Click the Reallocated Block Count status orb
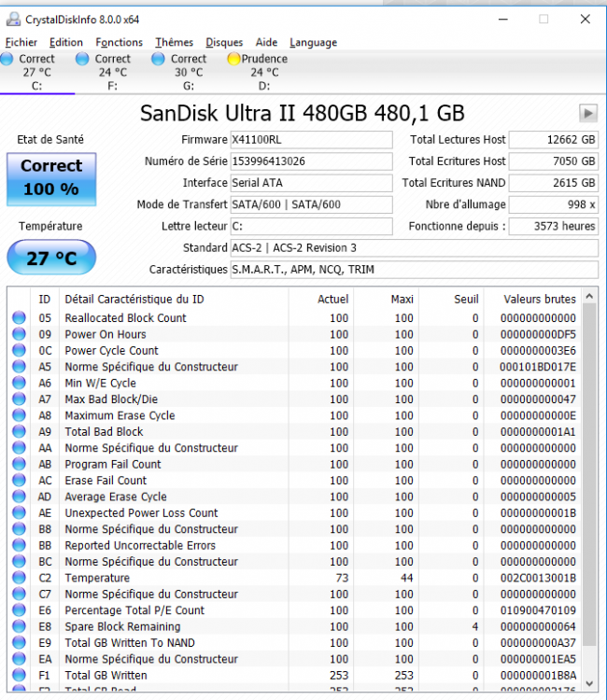Viewport: 607px width, 700px height. [19, 318]
